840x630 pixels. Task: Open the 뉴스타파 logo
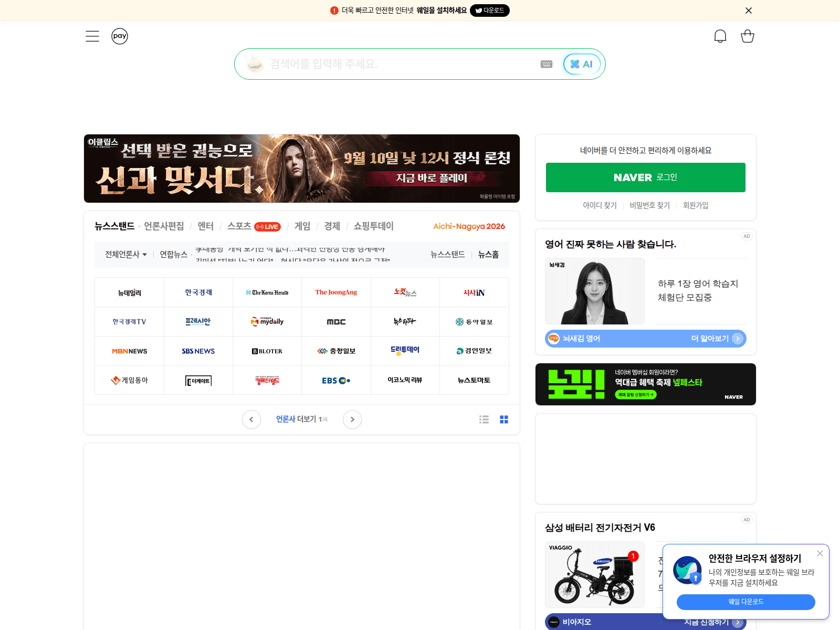click(x=405, y=322)
